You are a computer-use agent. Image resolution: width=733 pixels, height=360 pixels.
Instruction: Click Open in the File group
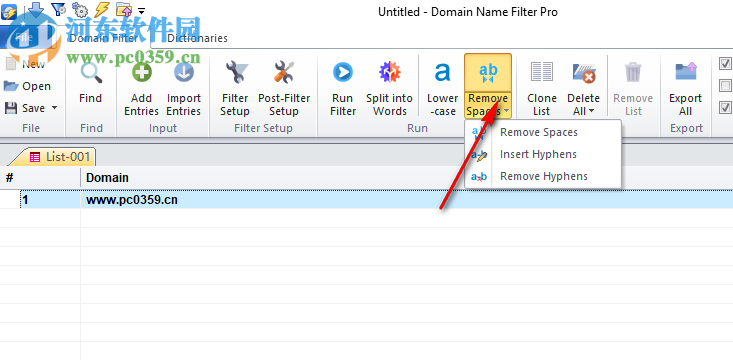(27, 86)
